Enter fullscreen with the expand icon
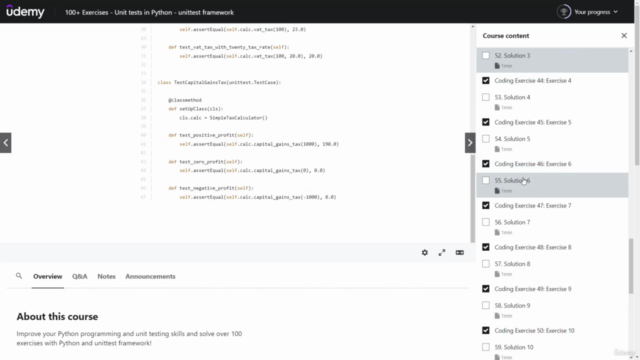 click(x=442, y=253)
